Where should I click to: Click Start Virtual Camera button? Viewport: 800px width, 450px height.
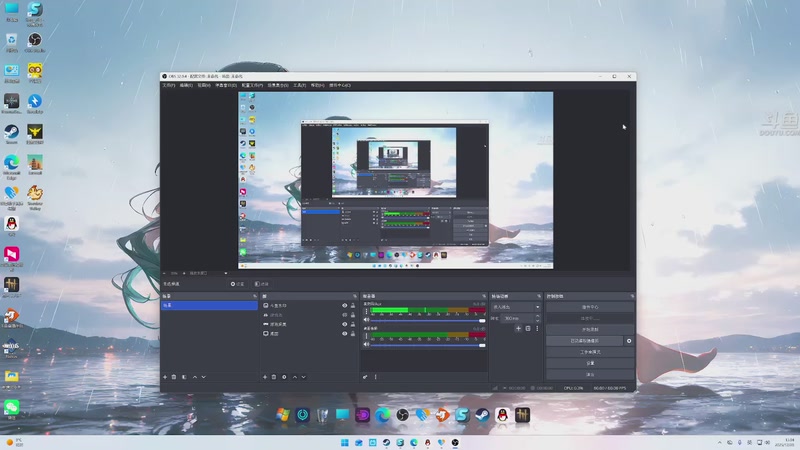point(585,341)
